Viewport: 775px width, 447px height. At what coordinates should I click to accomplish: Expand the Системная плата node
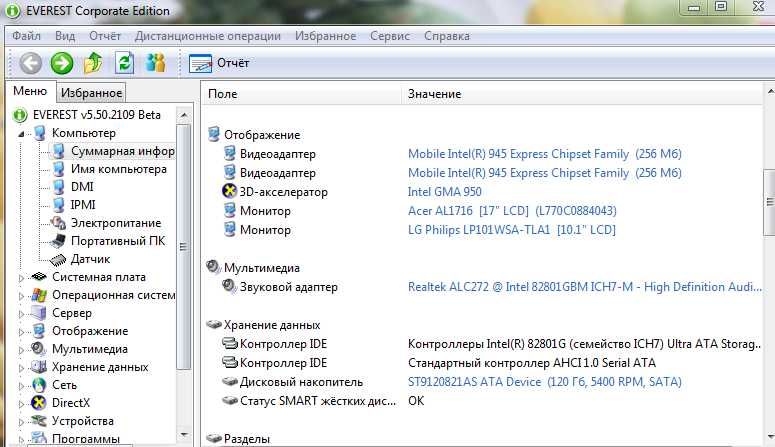21,278
